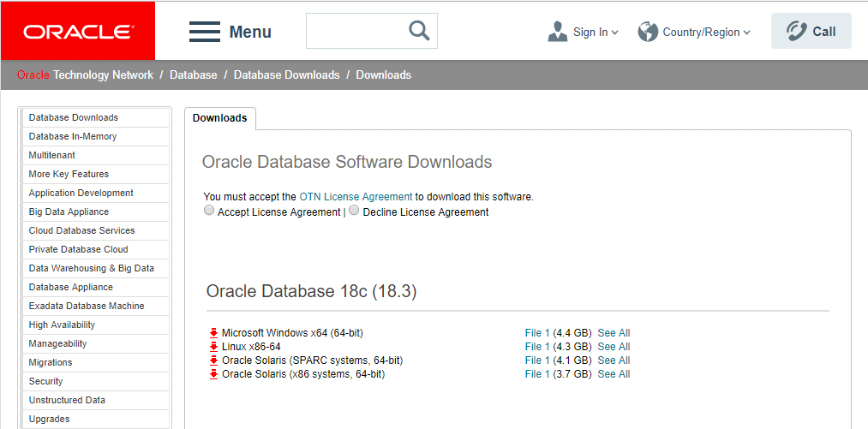The width and height of the screenshot is (868, 429).
Task: Select Accept License Agreement radio button
Action: pos(209,211)
